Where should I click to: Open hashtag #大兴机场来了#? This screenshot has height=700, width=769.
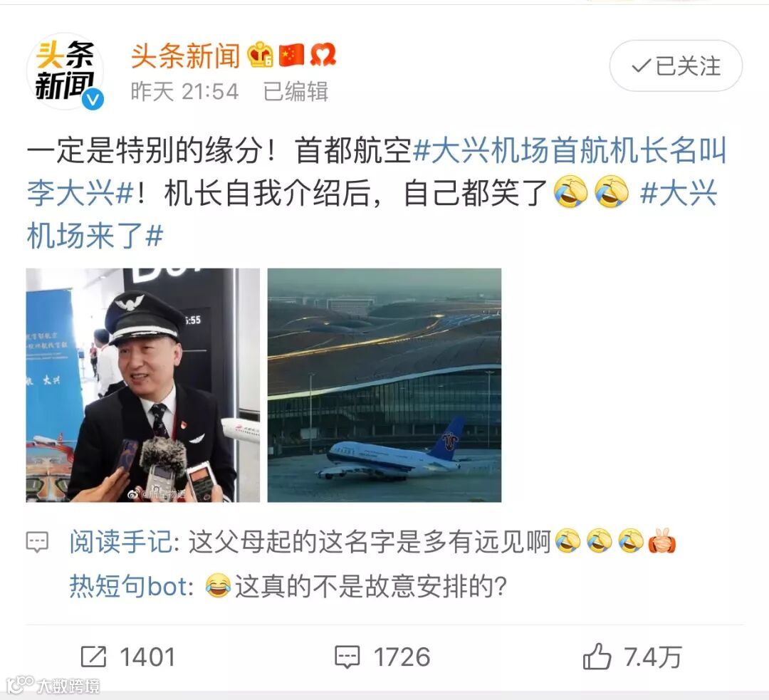coord(372,214)
